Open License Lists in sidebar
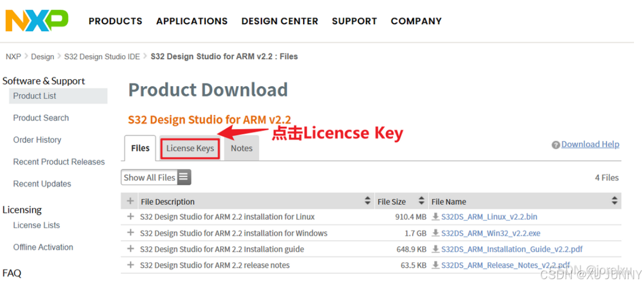 click(36, 225)
